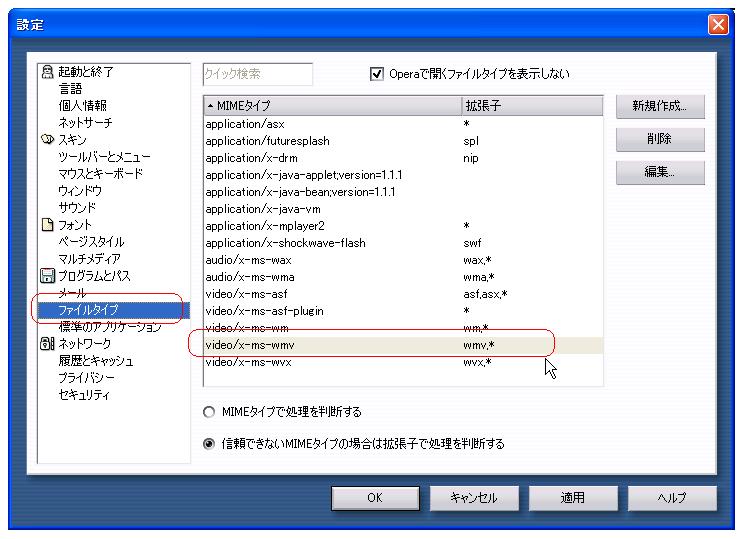Viewport: 744px width, 539px height.
Task: Select the application/x-mplayer2 row
Action: 403,226
